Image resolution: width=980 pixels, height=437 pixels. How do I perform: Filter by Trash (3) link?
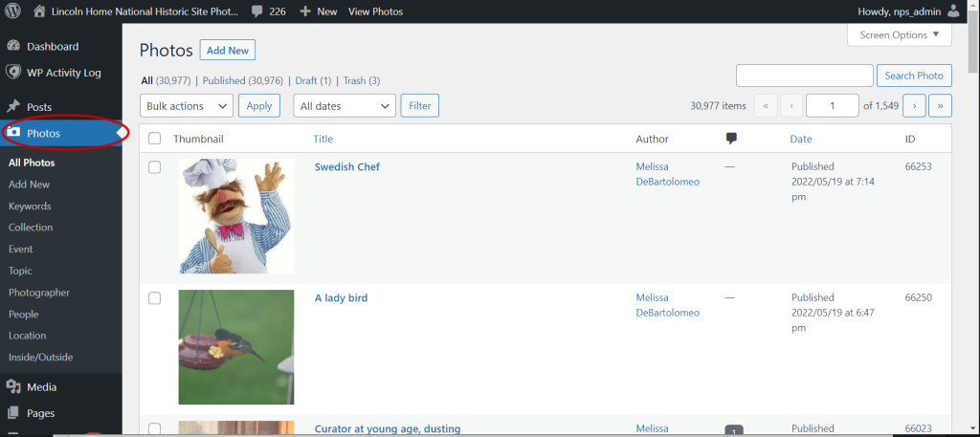coord(362,80)
